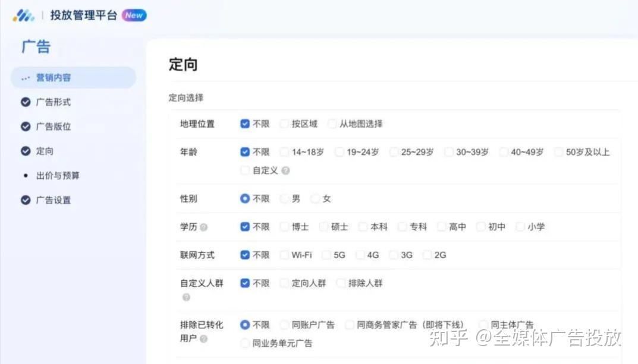Check 从地图选择 for 地理位置

tap(332, 124)
